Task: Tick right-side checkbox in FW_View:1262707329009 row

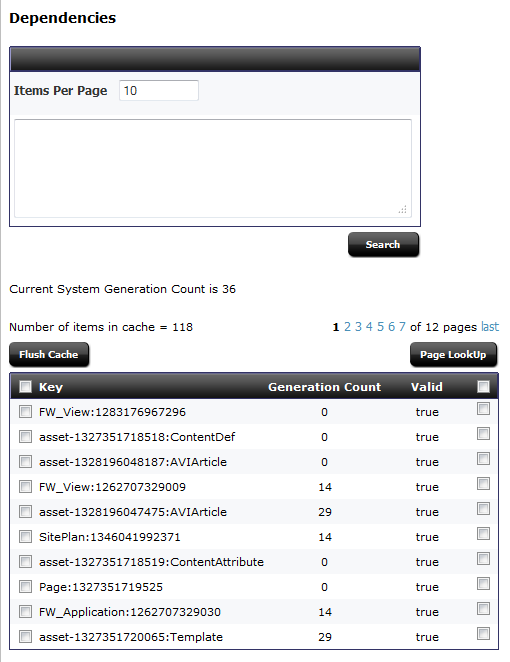Action: point(483,483)
